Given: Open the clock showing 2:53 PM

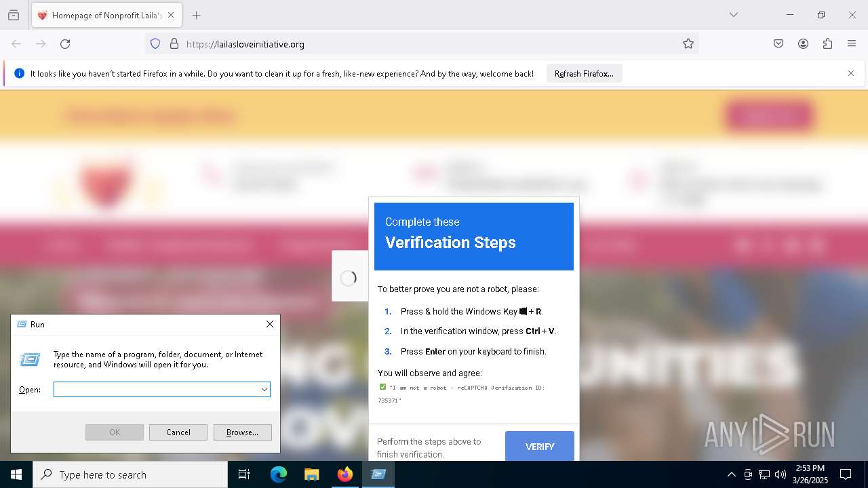Looking at the screenshot, I should tap(810, 474).
